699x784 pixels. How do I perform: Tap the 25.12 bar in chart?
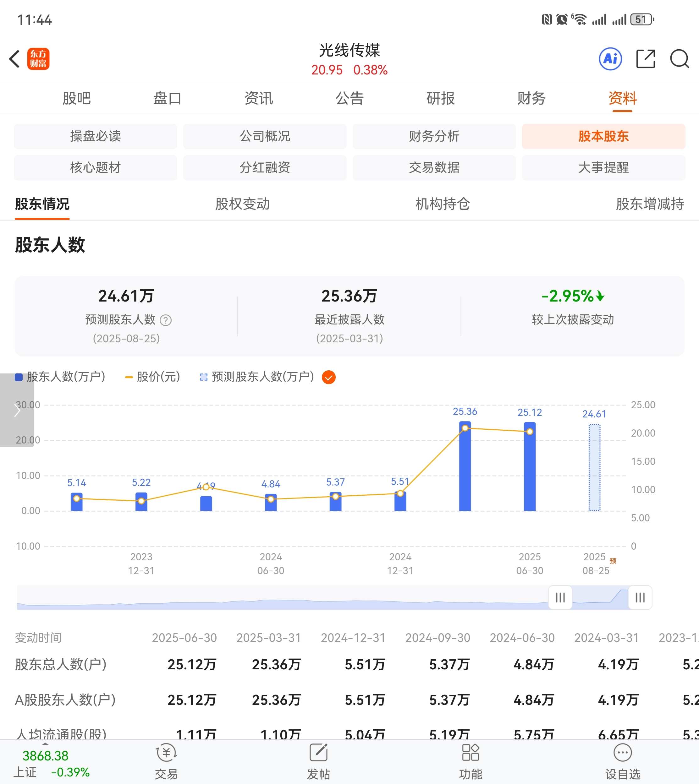coord(530,467)
